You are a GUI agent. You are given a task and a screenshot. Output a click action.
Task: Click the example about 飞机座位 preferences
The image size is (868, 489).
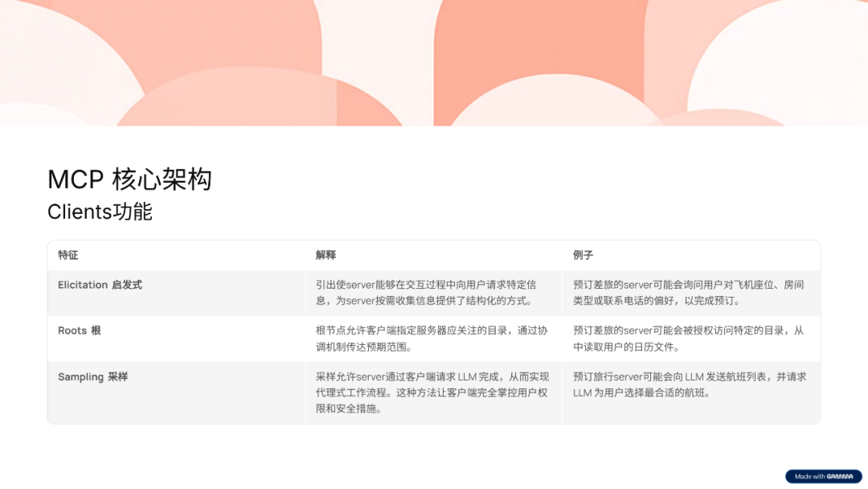(x=688, y=293)
